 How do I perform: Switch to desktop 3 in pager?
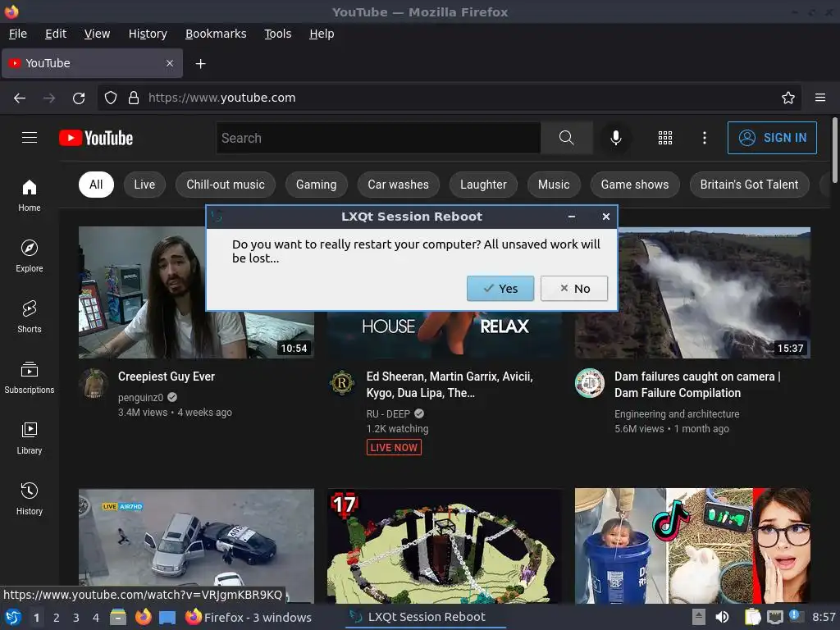(75, 617)
